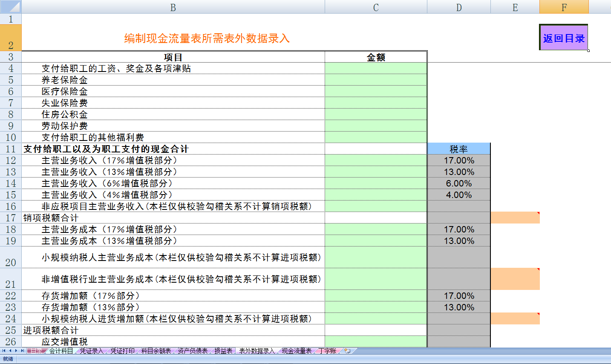Click amount cell for 住房公积金
Screen dimensions: 611x364
point(376,115)
